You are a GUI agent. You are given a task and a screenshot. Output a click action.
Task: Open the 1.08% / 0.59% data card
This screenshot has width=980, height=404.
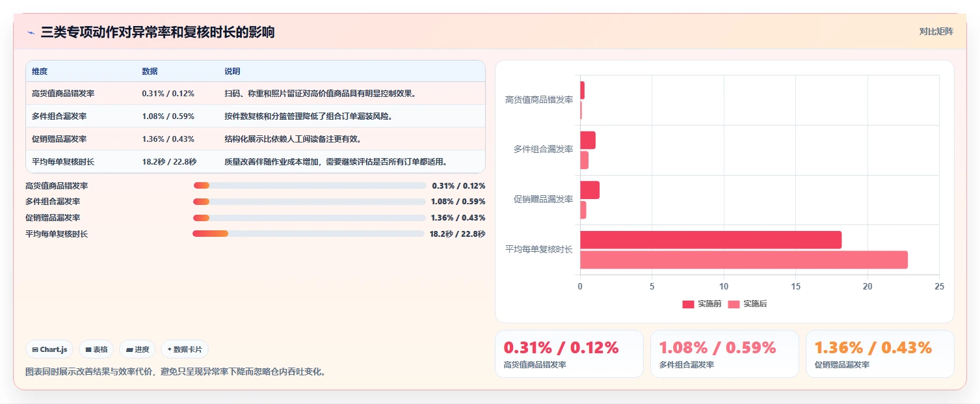(724, 354)
